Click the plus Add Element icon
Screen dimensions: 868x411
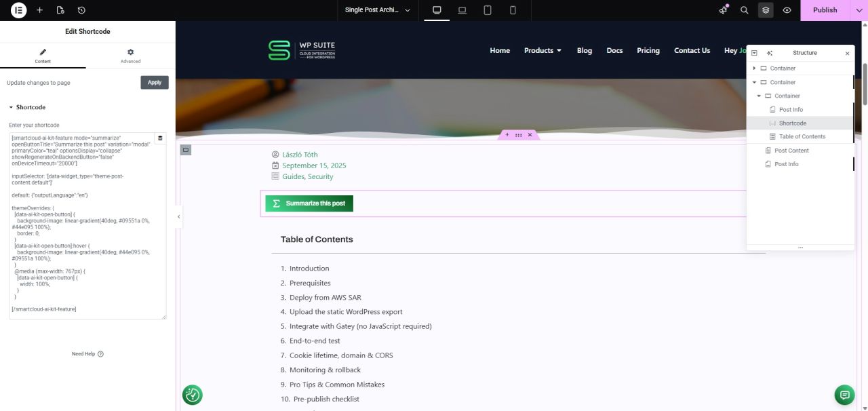(x=40, y=10)
